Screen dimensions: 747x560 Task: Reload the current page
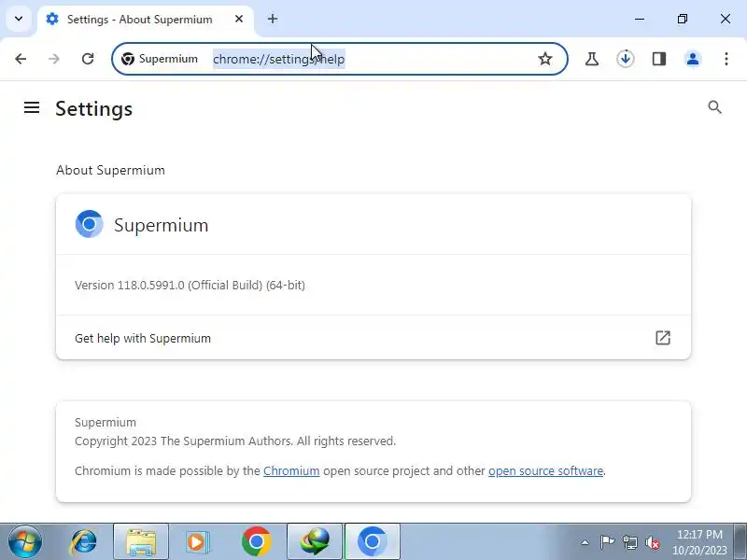88,59
